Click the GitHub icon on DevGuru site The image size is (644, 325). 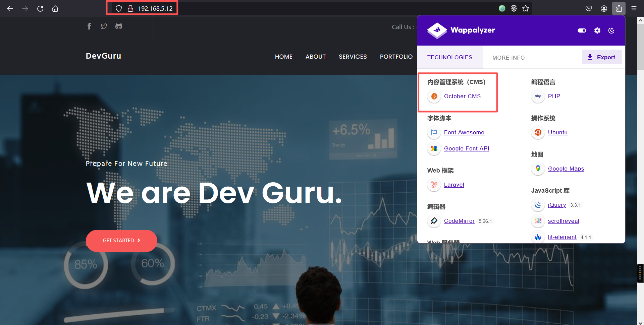click(119, 26)
